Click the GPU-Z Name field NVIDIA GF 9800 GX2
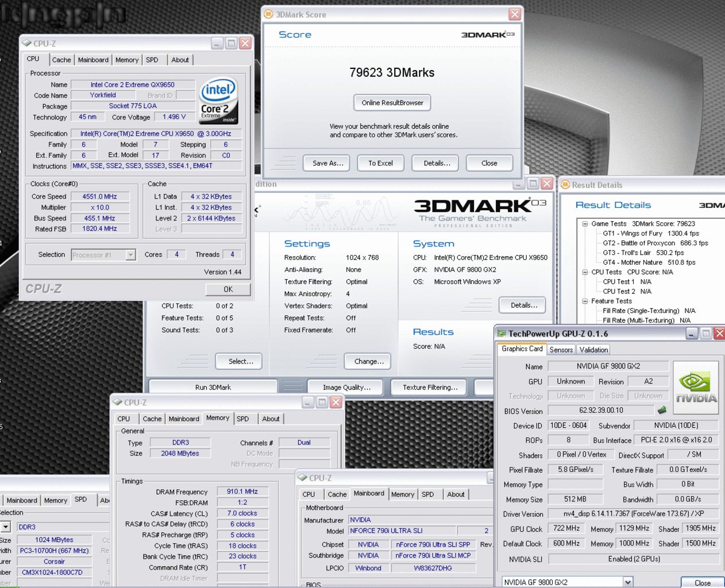 608,366
